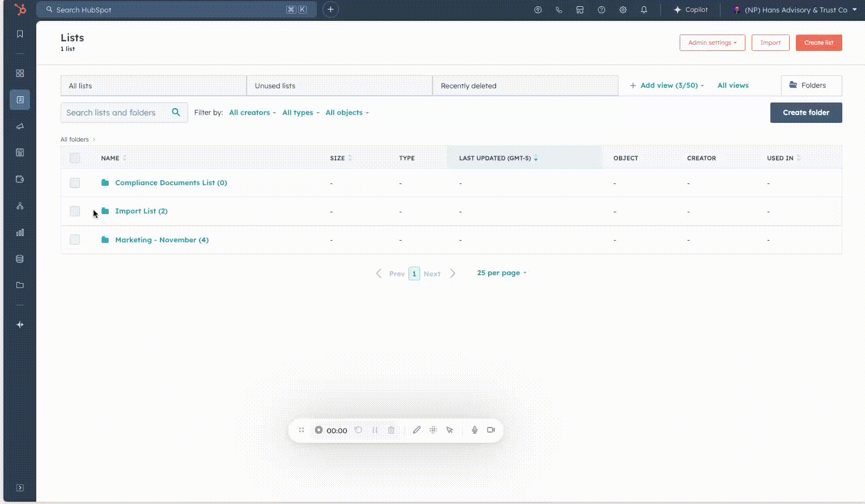The image size is (865, 504).
Task: Open the 25 per page dropdown
Action: pyautogui.click(x=502, y=273)
